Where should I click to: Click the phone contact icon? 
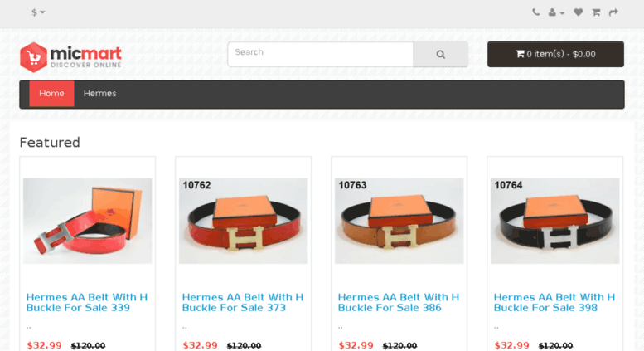(535, 12)
